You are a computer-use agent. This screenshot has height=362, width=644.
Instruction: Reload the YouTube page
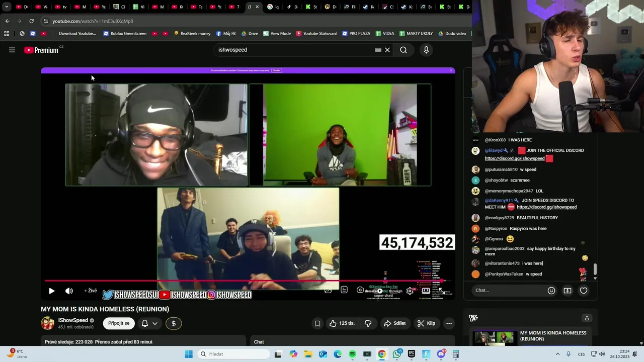(31, 21)
